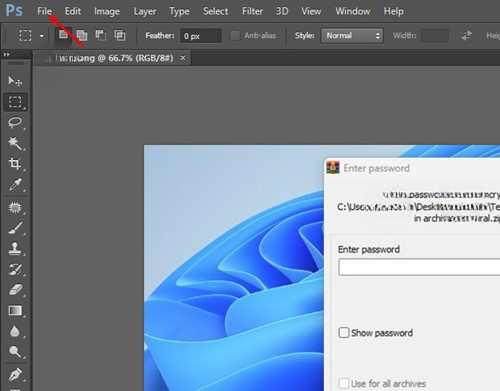Viewport: 500px width, 391px height.
Task: Select the History Brush tool
Action: [15, 269]
